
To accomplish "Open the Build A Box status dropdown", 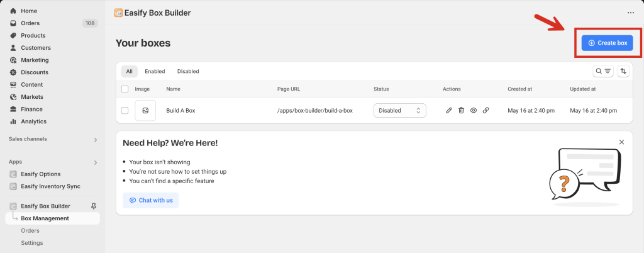I will coord(399,111).
